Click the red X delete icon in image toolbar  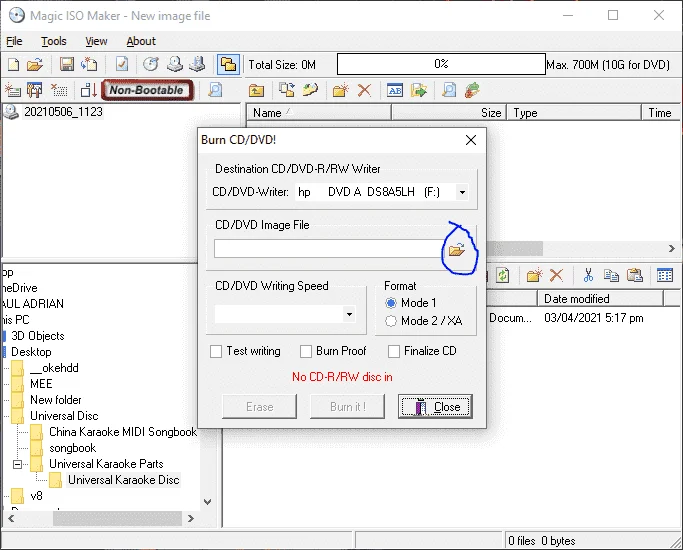tap(364, 90)
